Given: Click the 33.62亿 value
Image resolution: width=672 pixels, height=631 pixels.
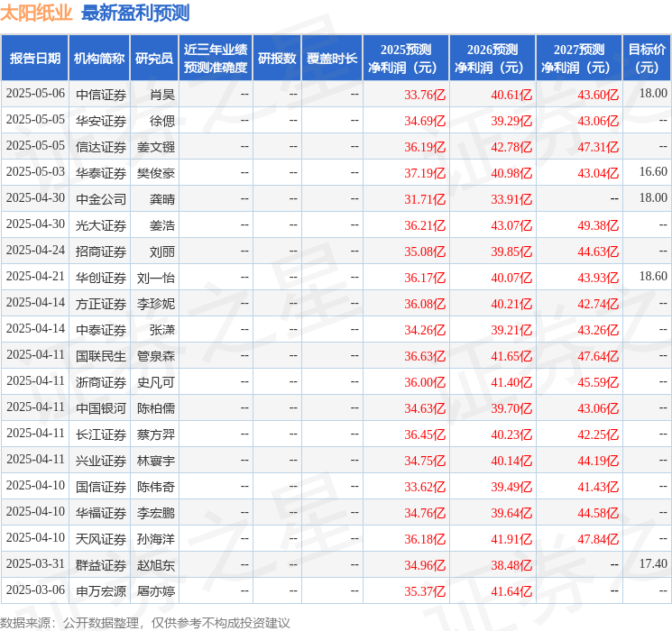Looking at the screenshot, I should [425, 487].
